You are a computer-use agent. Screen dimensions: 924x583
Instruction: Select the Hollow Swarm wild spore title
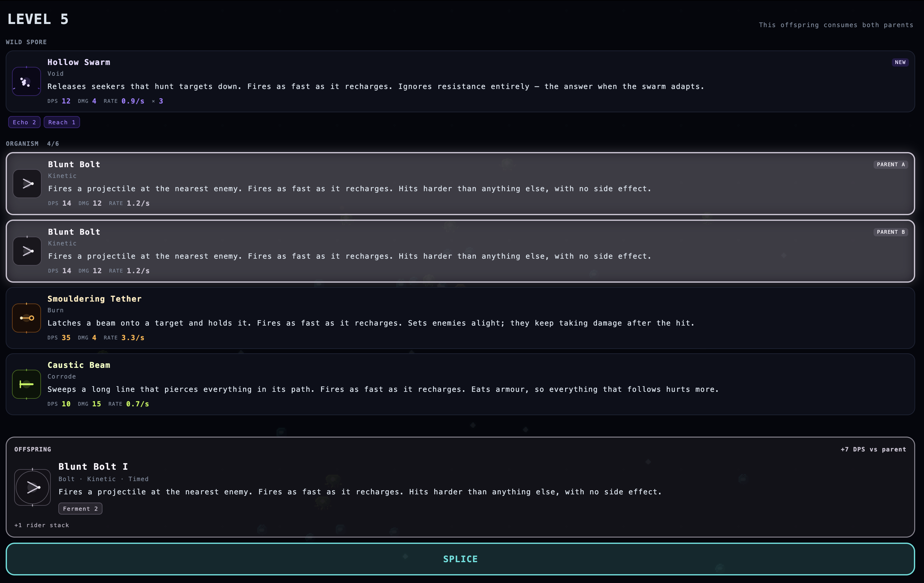click(79, 62)
